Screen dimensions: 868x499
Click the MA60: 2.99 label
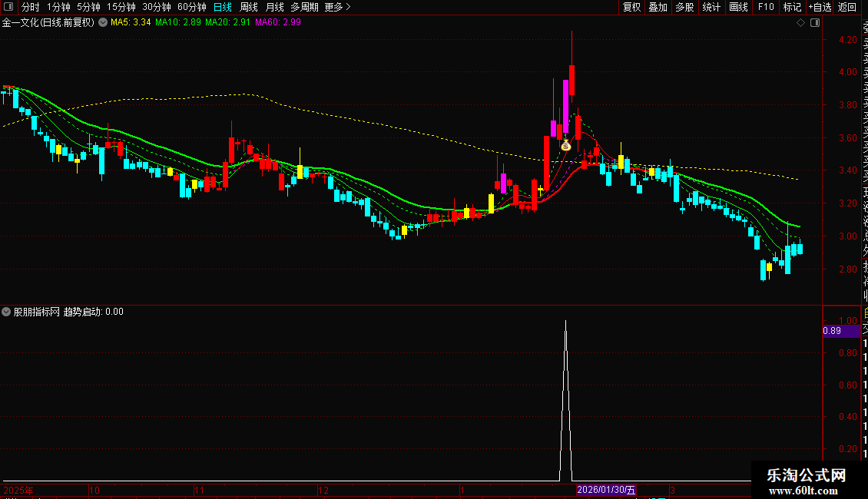coord(278,22)
